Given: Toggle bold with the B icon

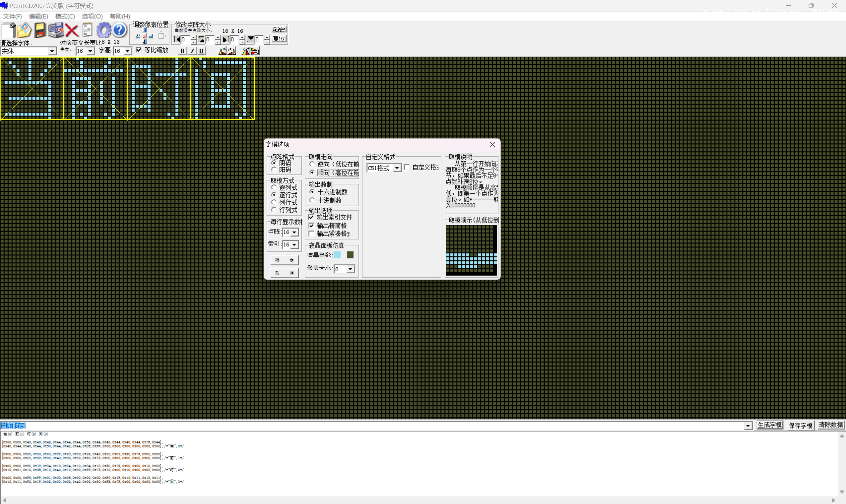Looking at the screenshot, I should click(183, 51).
